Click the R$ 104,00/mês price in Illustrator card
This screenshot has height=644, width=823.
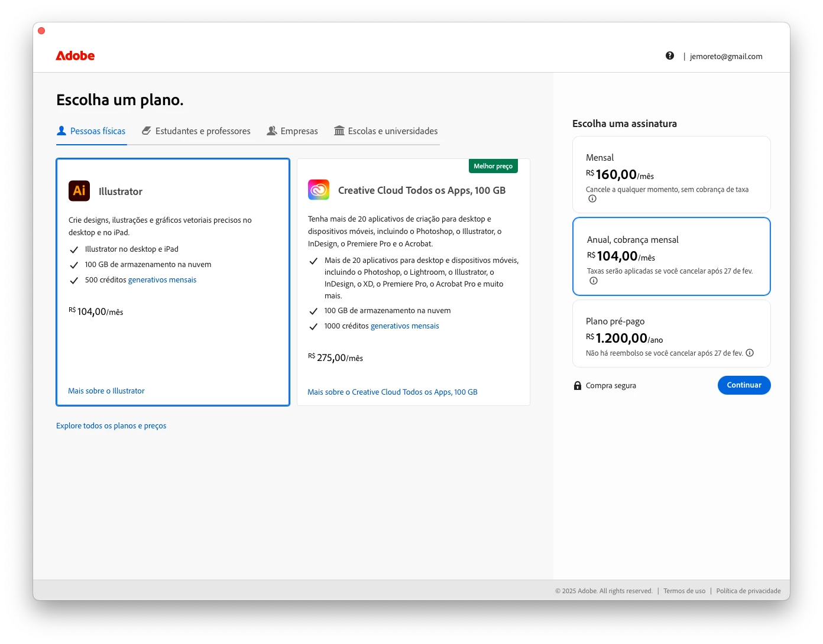[x=96, y=311]
